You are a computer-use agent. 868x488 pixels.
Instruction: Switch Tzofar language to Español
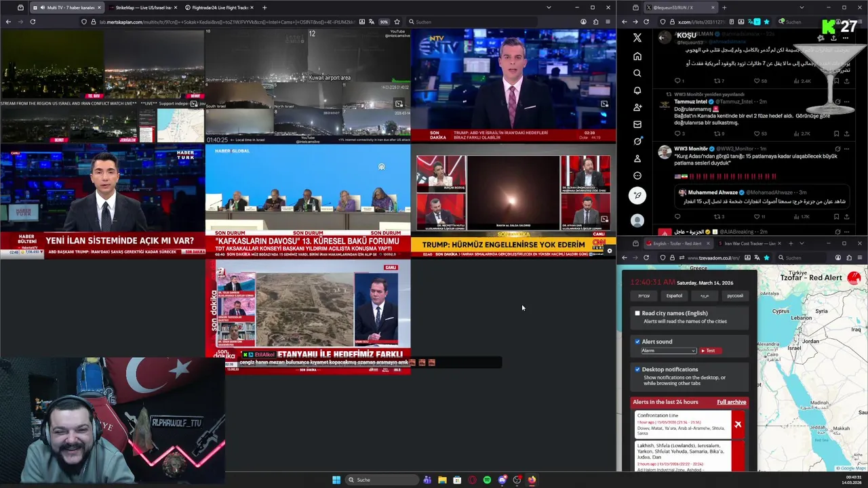point(674,296)
